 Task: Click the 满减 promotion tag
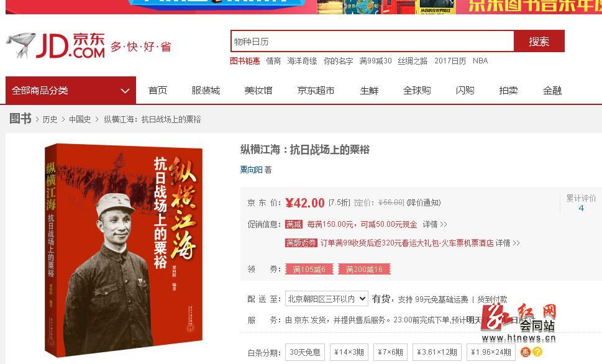[294, 224]
